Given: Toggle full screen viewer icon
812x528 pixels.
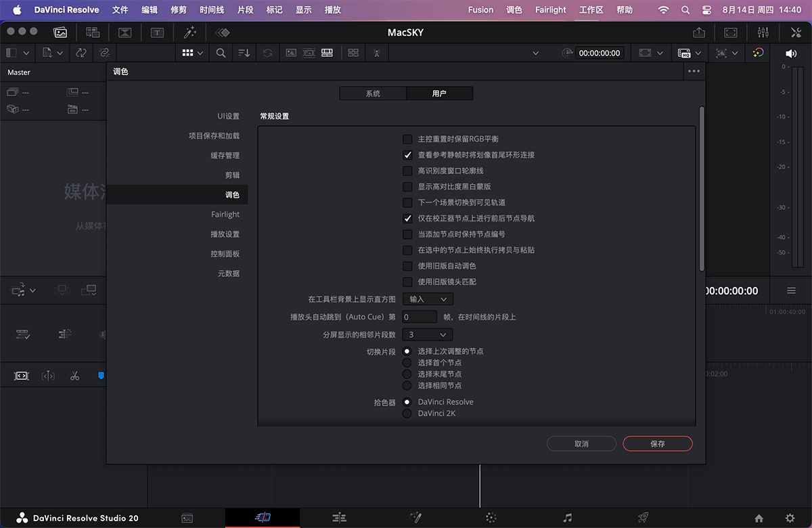Looking at the screenshot, I should tap(731, 32).
